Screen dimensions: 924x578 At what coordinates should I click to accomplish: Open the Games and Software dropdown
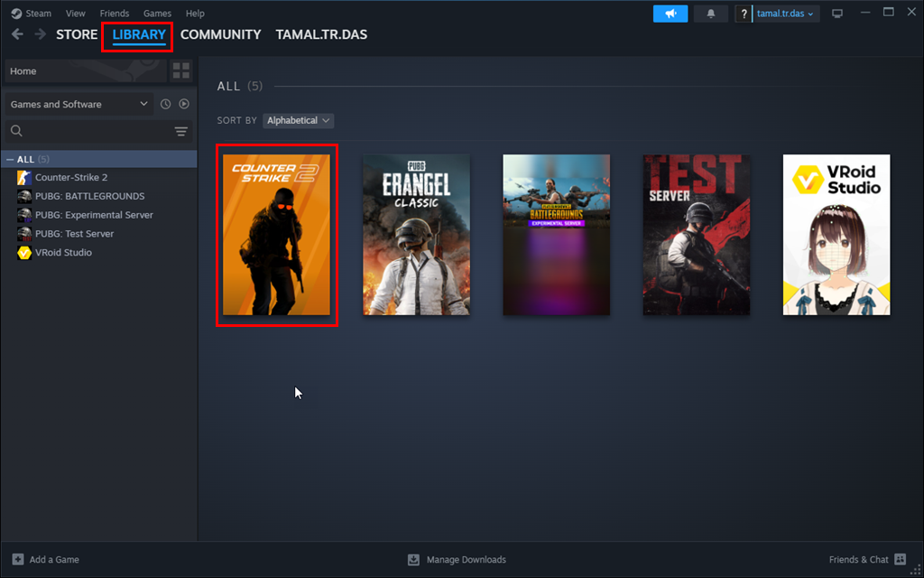tap(79, 104)
